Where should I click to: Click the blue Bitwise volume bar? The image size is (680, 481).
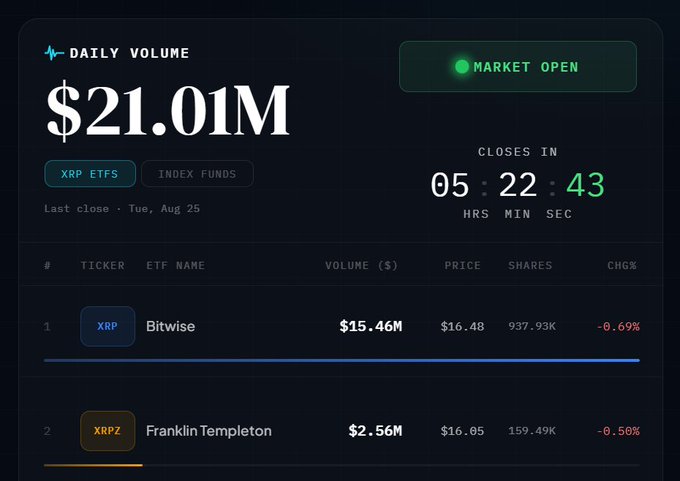click(342, 360)
